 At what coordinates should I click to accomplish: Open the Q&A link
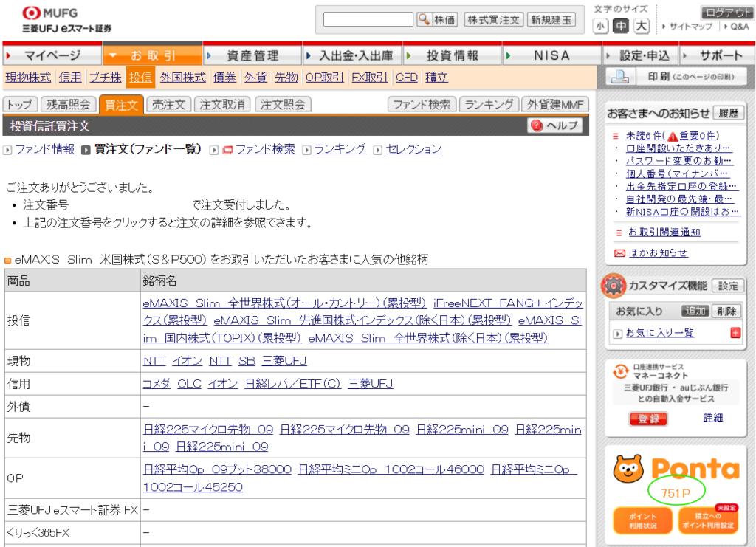coord(739,27)
